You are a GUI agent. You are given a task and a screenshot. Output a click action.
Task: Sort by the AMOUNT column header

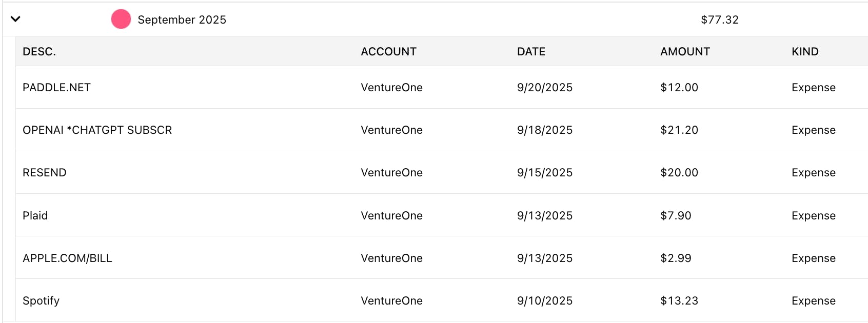point(685,52)
